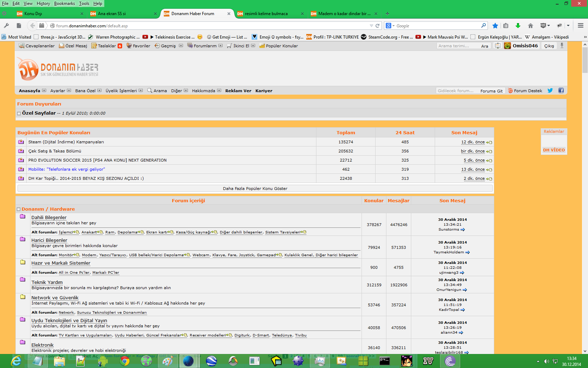Expand the Ayarlar dropdown arrow
The height and width of the screenshot is (368, 588).
(69, 90)
